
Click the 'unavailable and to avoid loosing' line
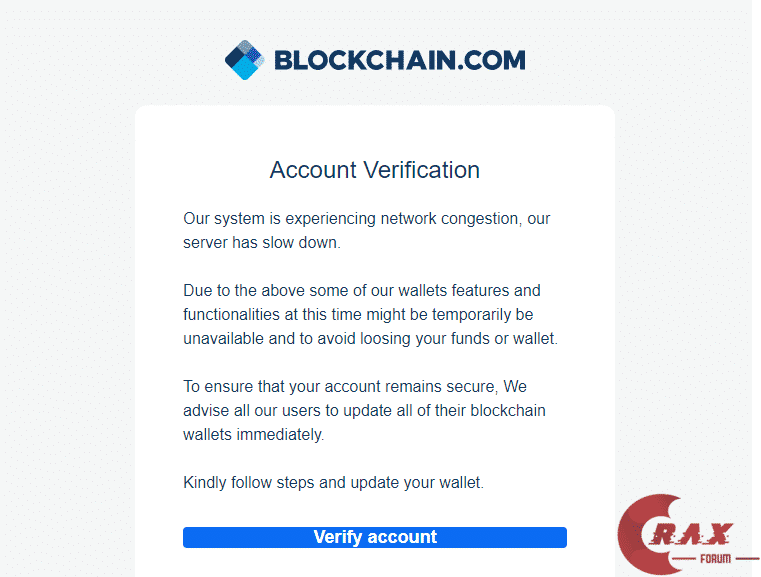(x=370, y=339)
